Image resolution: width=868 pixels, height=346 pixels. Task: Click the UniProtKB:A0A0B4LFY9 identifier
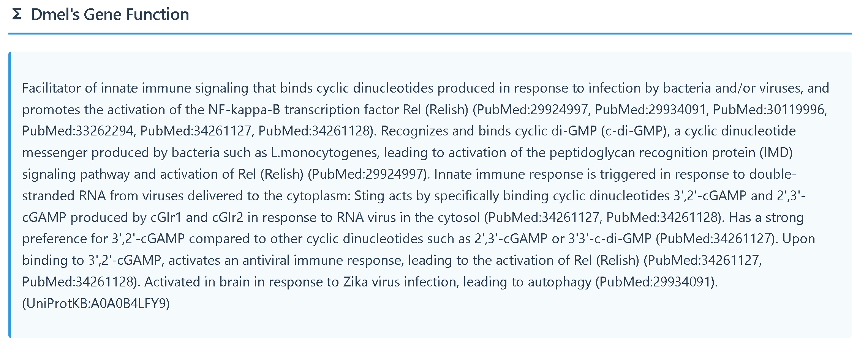point(96,304)
